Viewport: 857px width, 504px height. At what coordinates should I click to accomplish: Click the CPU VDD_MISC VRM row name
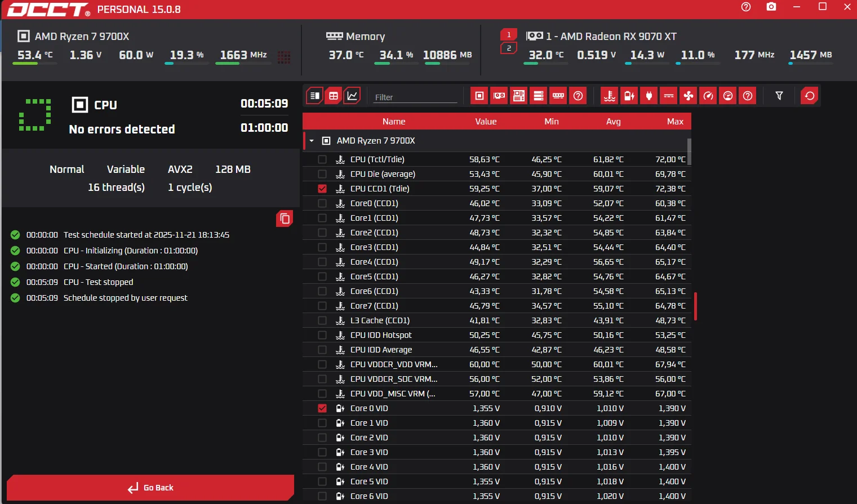pyautogui.click(x=393, y=394)
